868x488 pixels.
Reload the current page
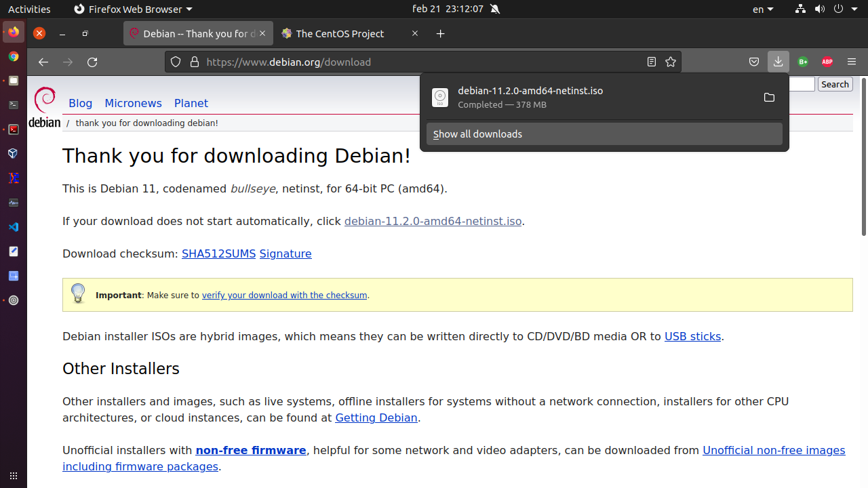[92, 62]
